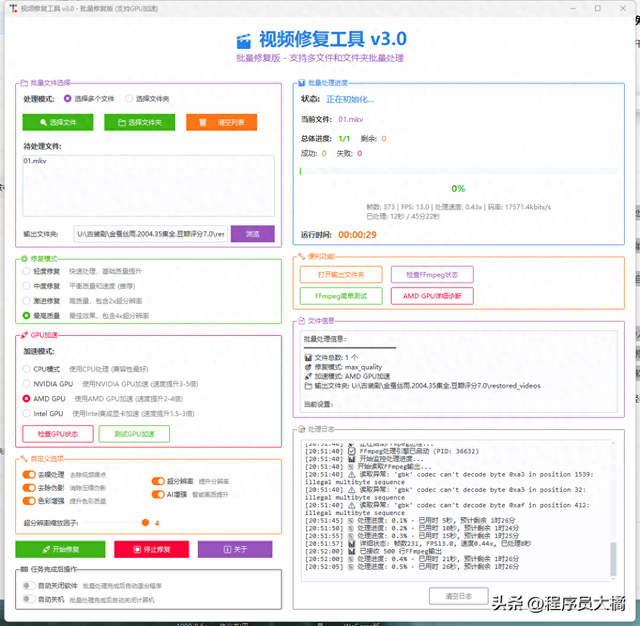Toggle the 自动关机 switch
This screenshot has height=626, width=640.
pyautogui.click(x=29, y=599)
